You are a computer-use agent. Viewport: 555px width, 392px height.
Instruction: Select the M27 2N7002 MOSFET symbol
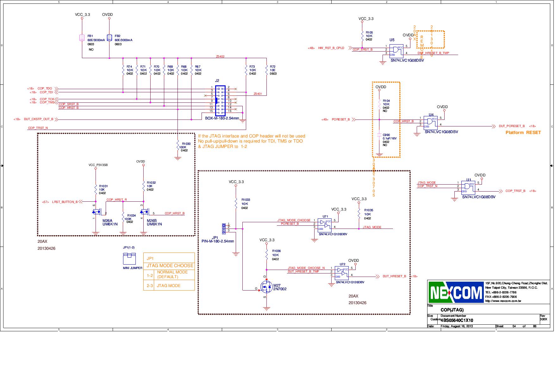(266, 287)
